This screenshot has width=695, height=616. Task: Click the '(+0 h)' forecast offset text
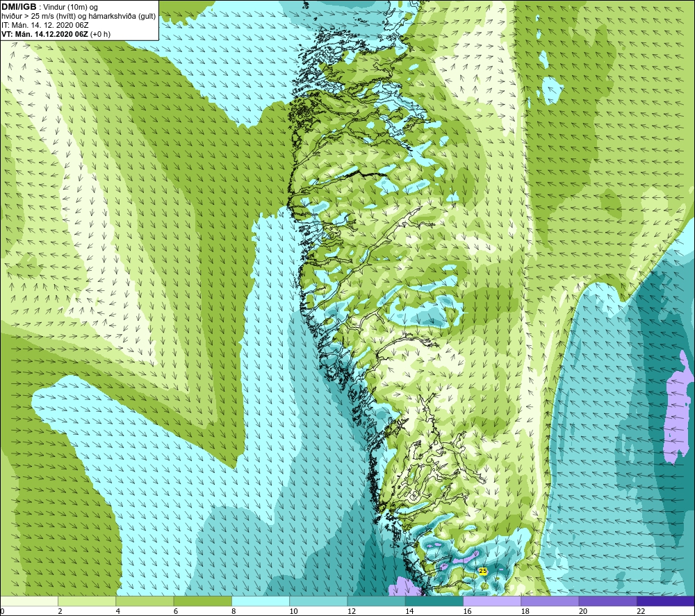(101, 34)
